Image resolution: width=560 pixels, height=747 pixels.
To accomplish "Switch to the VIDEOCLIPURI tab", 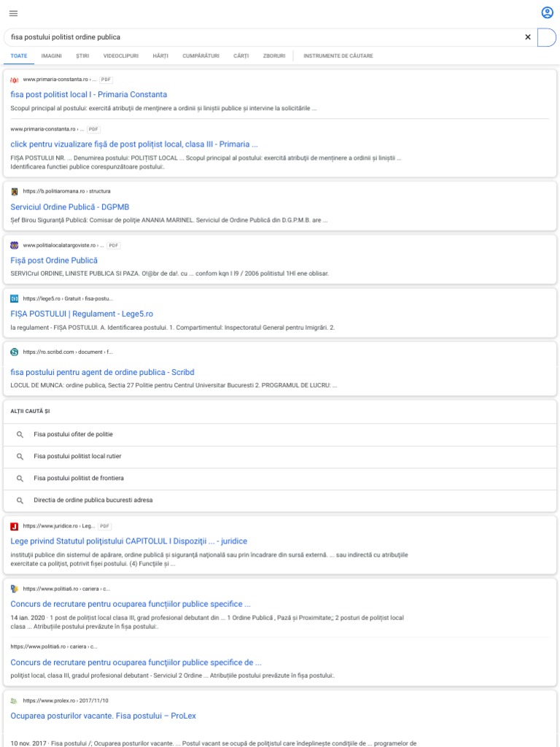I will click(121, 55).
